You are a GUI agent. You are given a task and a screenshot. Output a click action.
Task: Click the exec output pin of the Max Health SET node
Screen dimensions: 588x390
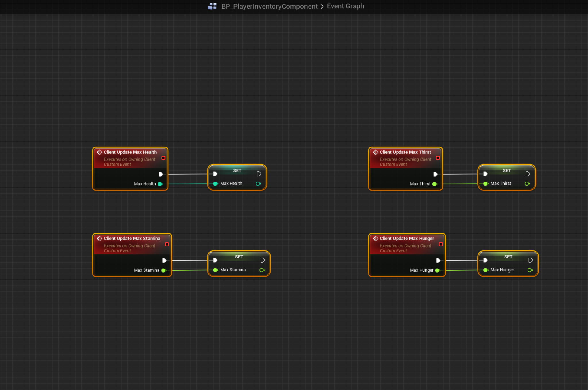(x=259, y=174)
